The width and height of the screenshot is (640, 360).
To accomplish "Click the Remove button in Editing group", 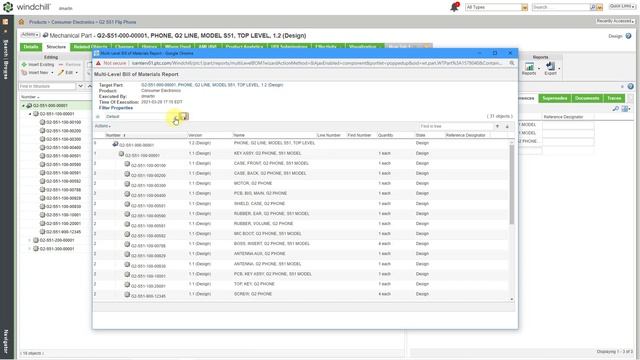I will 70,64.
